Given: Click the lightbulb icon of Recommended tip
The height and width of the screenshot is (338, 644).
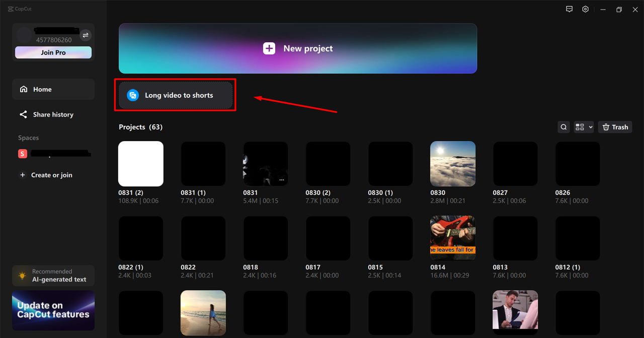Looking at the screenshot, I should click(x=22, y=276).
